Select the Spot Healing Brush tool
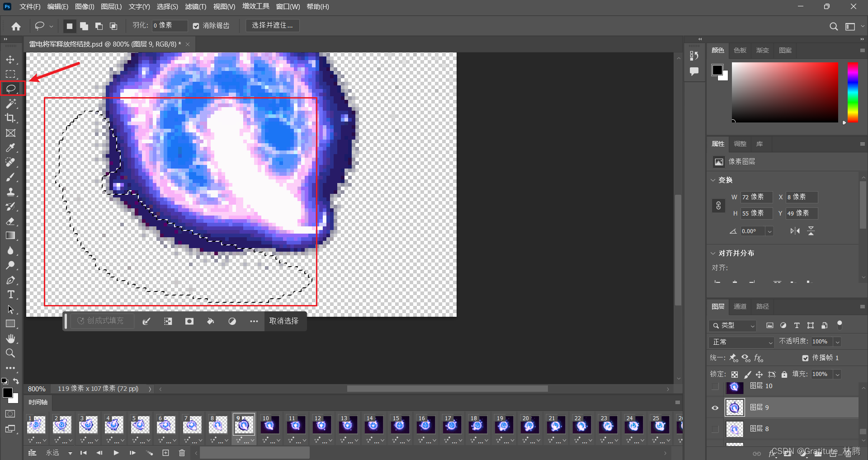868x460 pixels. click(x=10, y=162)
